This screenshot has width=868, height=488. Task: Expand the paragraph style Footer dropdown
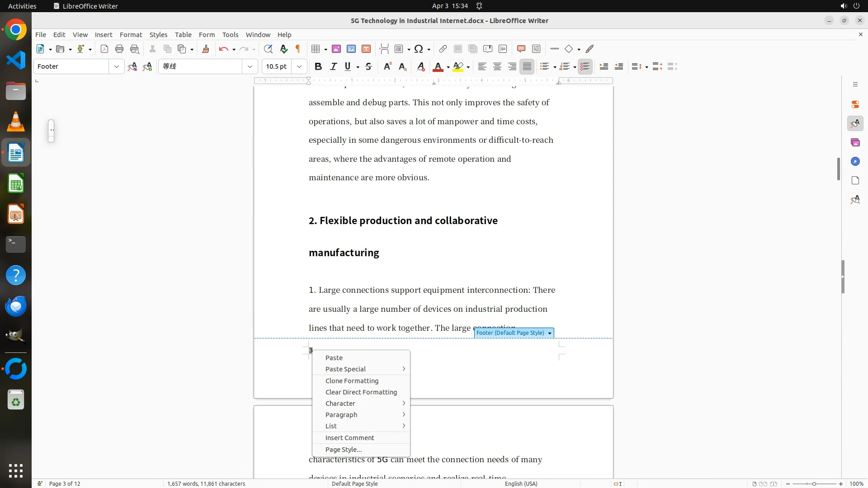click(117, 66)
